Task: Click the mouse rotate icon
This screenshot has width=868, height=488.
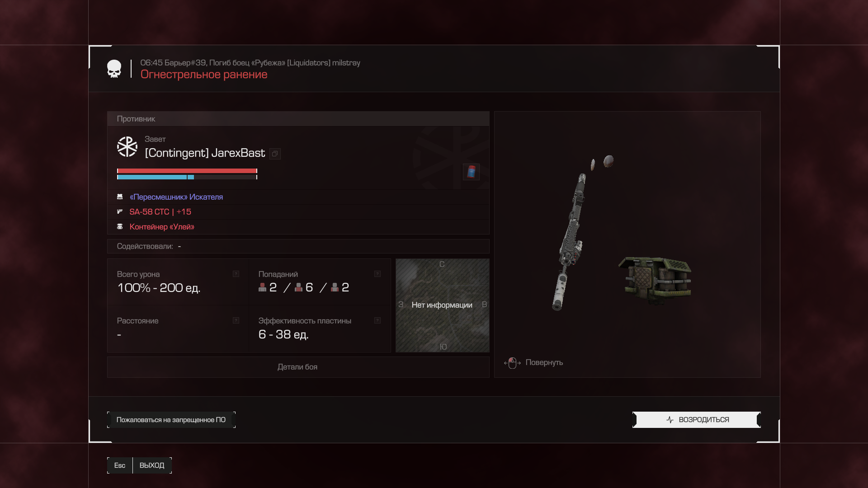Action: (x=512, y=363)
